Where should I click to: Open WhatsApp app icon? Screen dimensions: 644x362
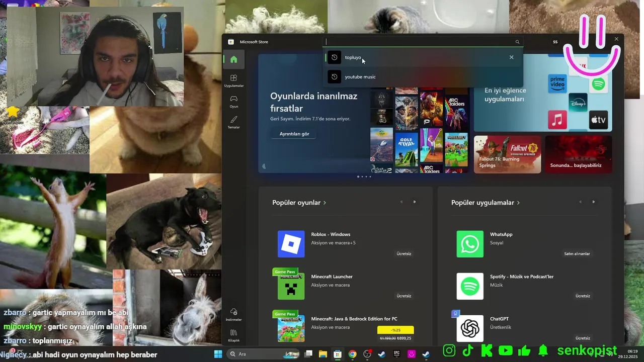pyautogui.click(x=470, y=244)
